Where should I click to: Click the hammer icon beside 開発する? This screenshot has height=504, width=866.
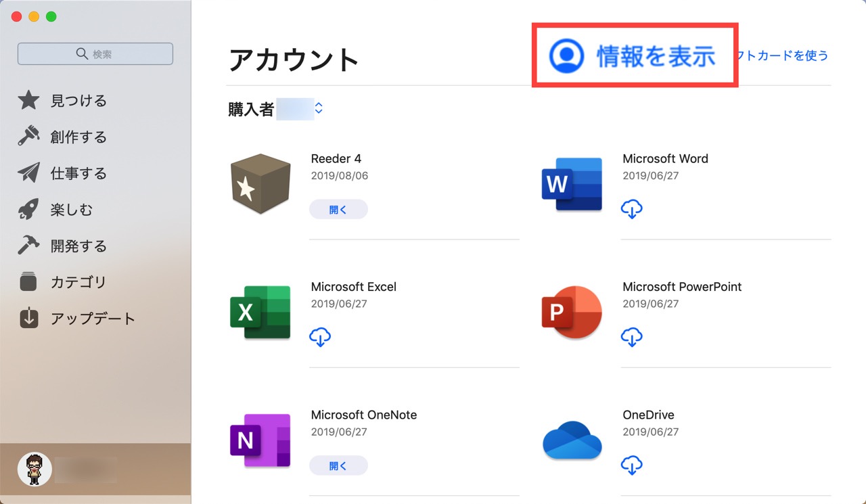point(28,246)
